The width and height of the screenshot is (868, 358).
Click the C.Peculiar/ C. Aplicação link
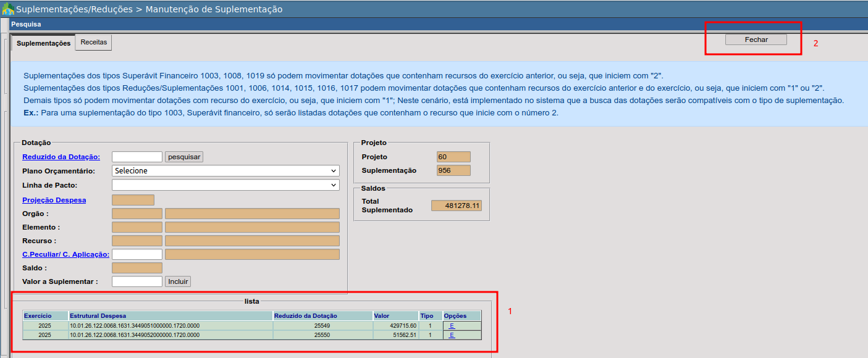[x=65, y=254]
